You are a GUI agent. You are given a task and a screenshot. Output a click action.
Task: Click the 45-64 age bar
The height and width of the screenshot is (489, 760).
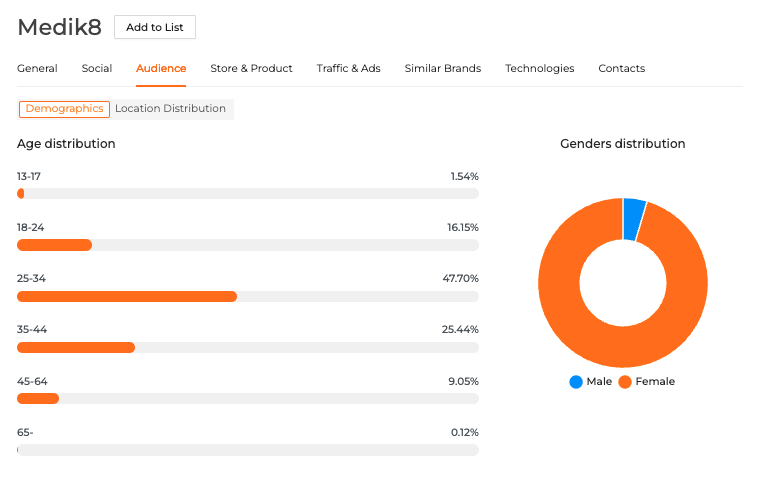click(x=38, y=399)
